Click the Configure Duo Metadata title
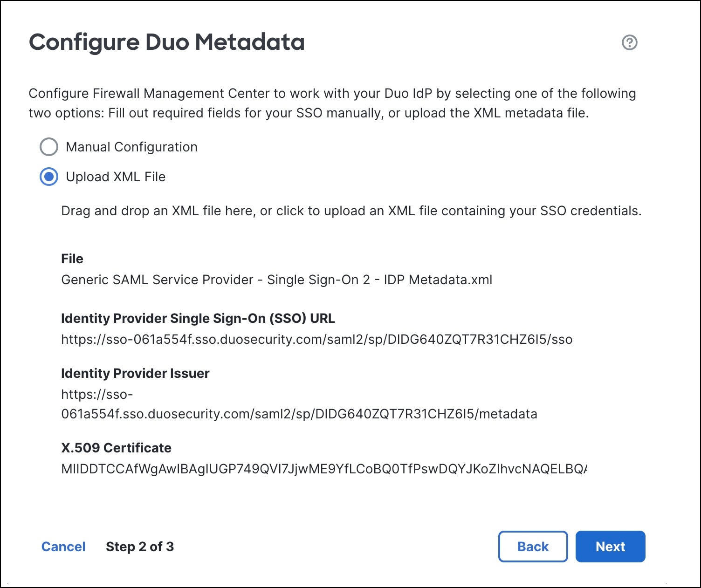Viewport: 701px width, 588px height. click(x=167, y=42)
